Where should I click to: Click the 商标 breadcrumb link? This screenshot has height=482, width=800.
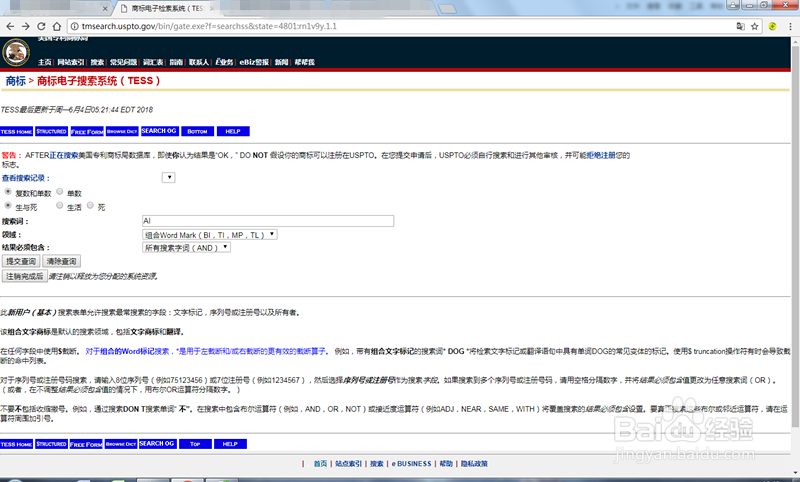15,81
